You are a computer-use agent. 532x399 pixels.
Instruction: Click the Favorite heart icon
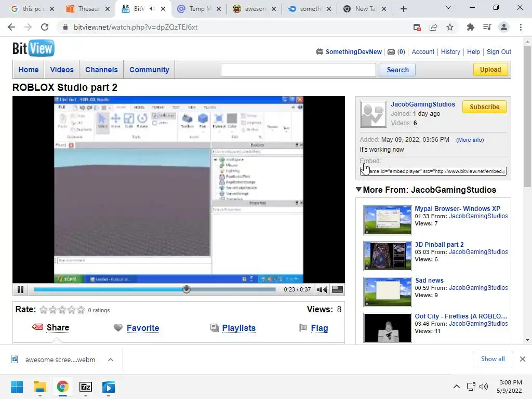[118, 328]
